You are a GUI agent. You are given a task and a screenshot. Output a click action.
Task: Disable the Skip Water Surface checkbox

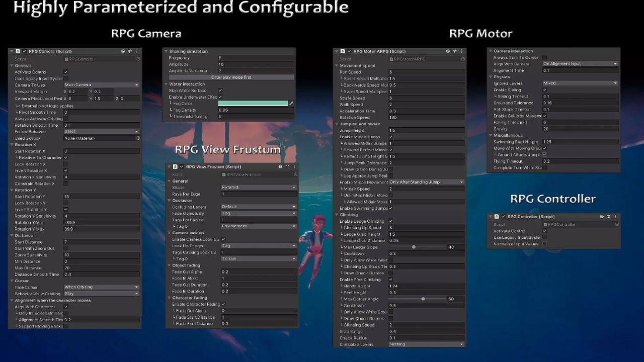click(220, 90)
